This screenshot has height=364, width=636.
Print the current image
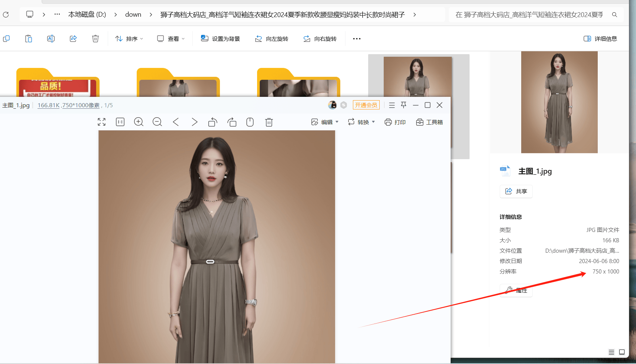(x=395, y=122)
